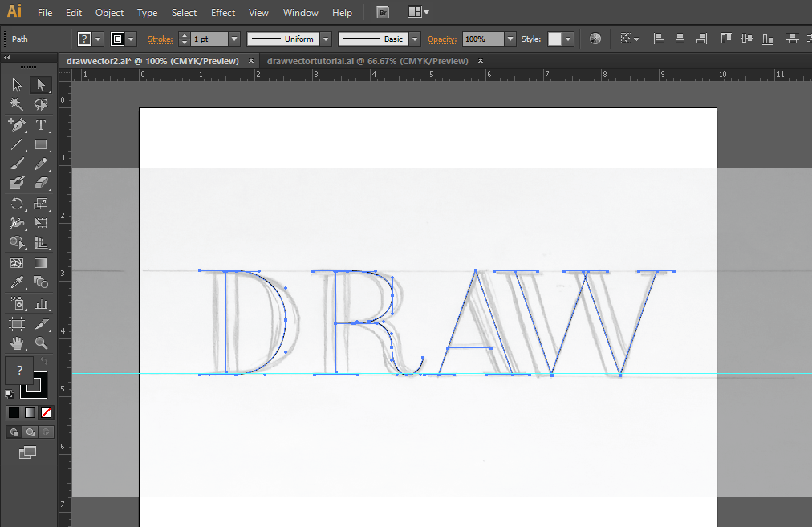
Task: Select the Paintbrush tool
Action: point(17,164)
